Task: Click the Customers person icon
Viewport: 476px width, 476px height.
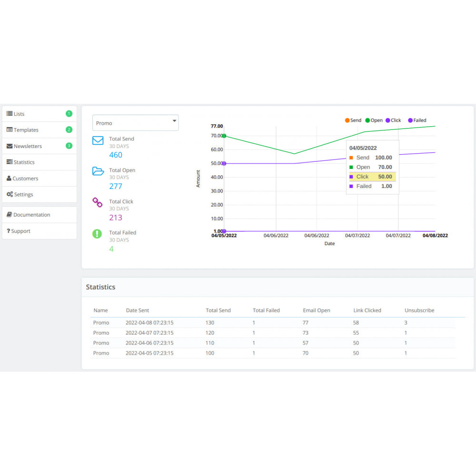Action: point(9,178)
